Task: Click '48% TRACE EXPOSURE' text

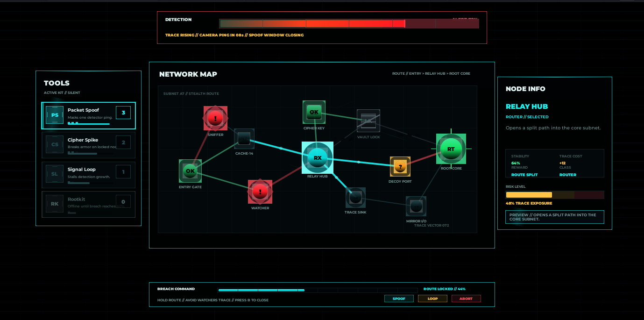Action: click(529, 203)
